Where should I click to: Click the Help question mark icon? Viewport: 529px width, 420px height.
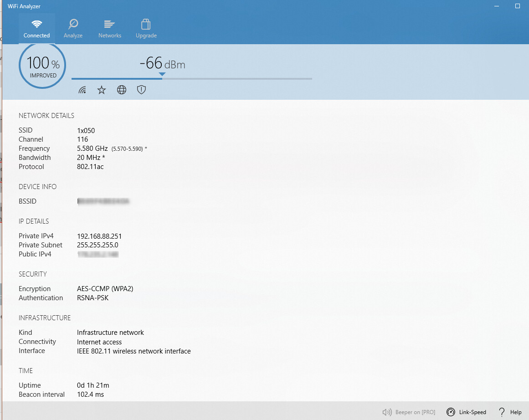click(502, 412)
